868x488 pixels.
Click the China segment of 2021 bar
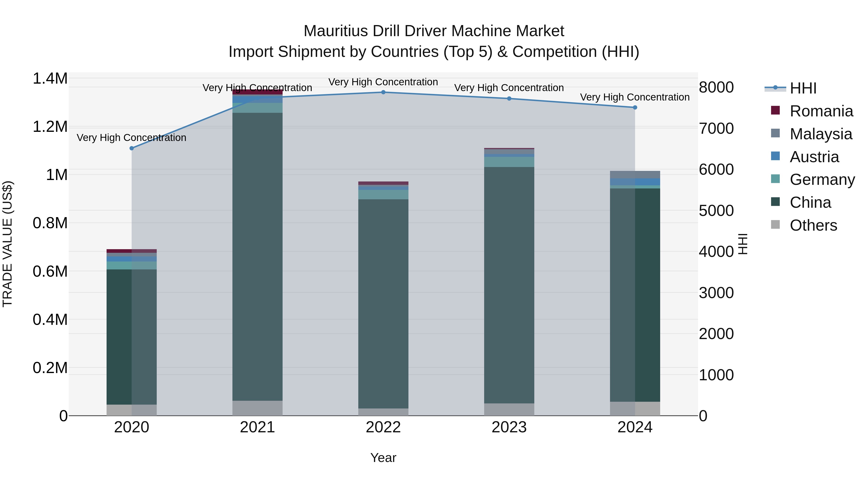coord(258,257)
